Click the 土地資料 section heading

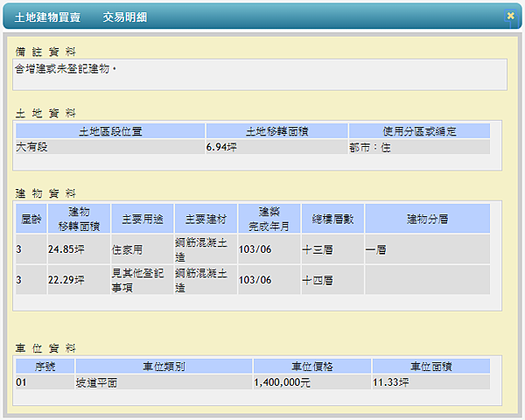pyautogui.click(x=45, y=113)
